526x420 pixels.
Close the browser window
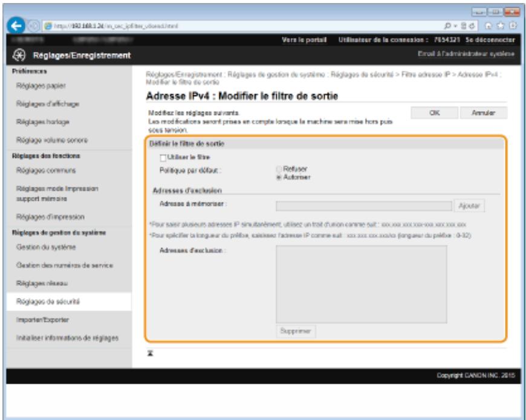511,13
